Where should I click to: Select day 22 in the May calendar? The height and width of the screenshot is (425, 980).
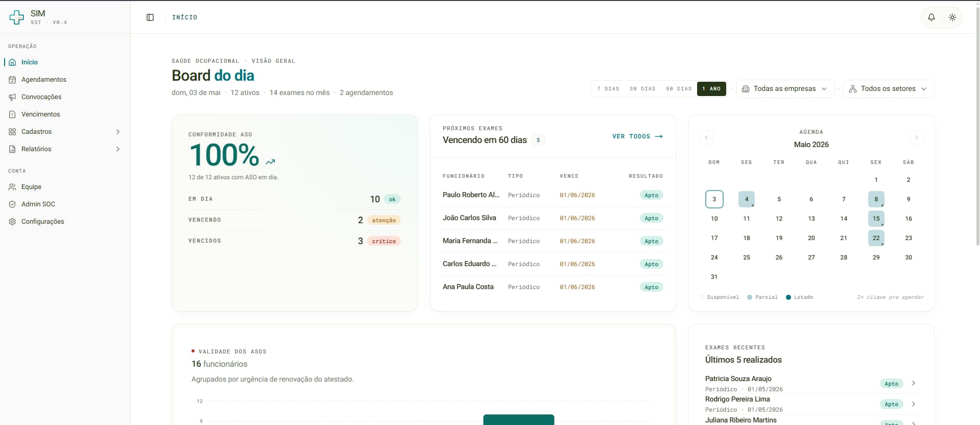[876, 238]
